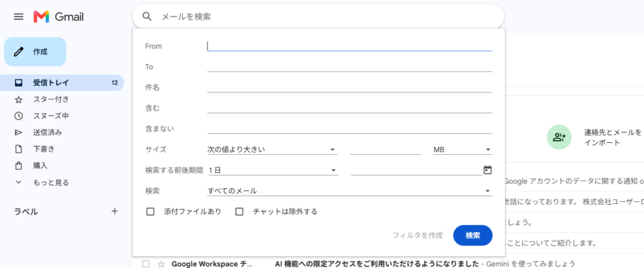Check 添付ファイルあり checkbox
The width and height of the screenshot is (644, 268).
(150, 211)
